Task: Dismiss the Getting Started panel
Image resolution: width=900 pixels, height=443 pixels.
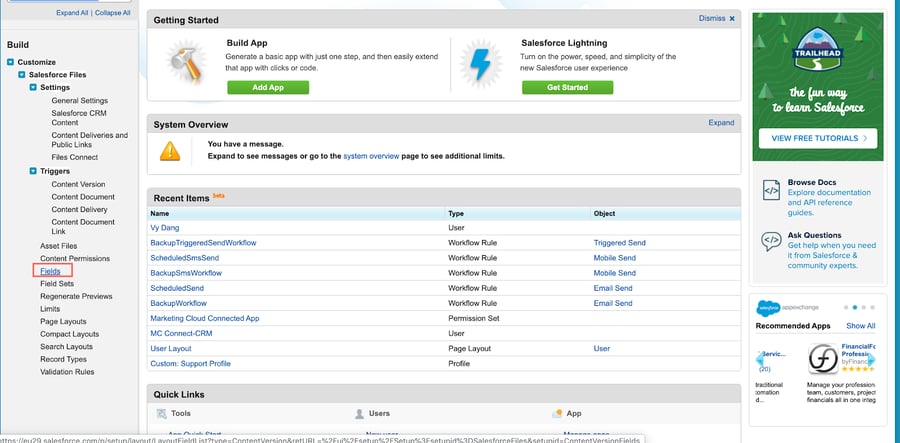Action: (x=712, y=18)
